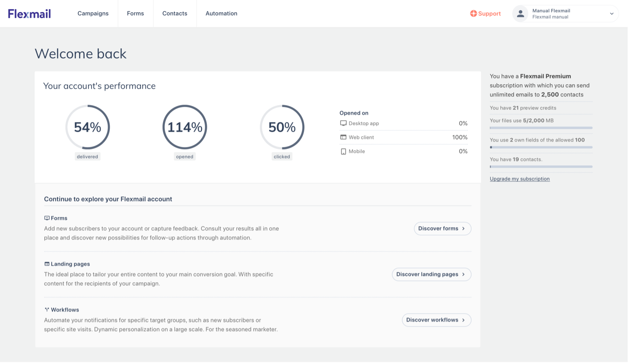Click the Discover forms button

tap(442, 228)
